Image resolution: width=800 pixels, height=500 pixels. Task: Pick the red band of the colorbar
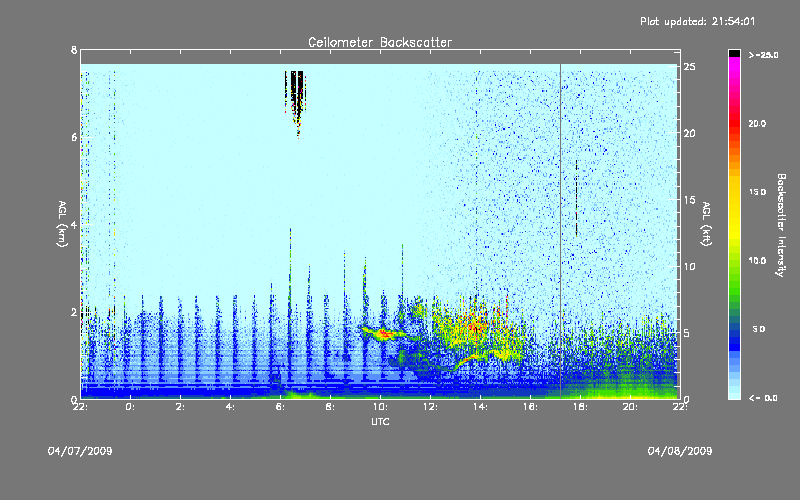pos(734,122)
